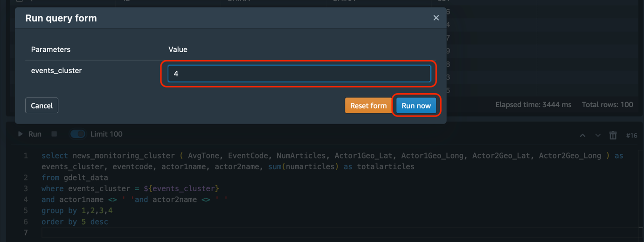Click the Parameters column header

click(x=51, y=49)
